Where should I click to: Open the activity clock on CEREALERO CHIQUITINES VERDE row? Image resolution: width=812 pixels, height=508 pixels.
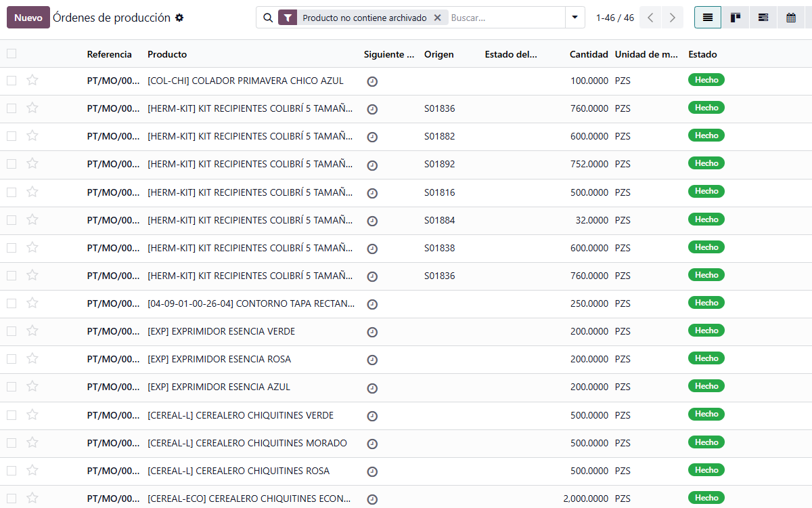[372, 415]
